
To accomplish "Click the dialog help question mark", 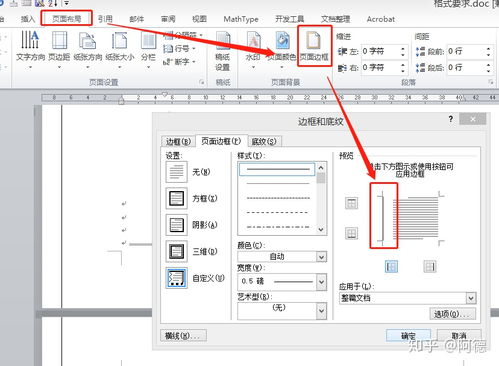I will point(451,119).
